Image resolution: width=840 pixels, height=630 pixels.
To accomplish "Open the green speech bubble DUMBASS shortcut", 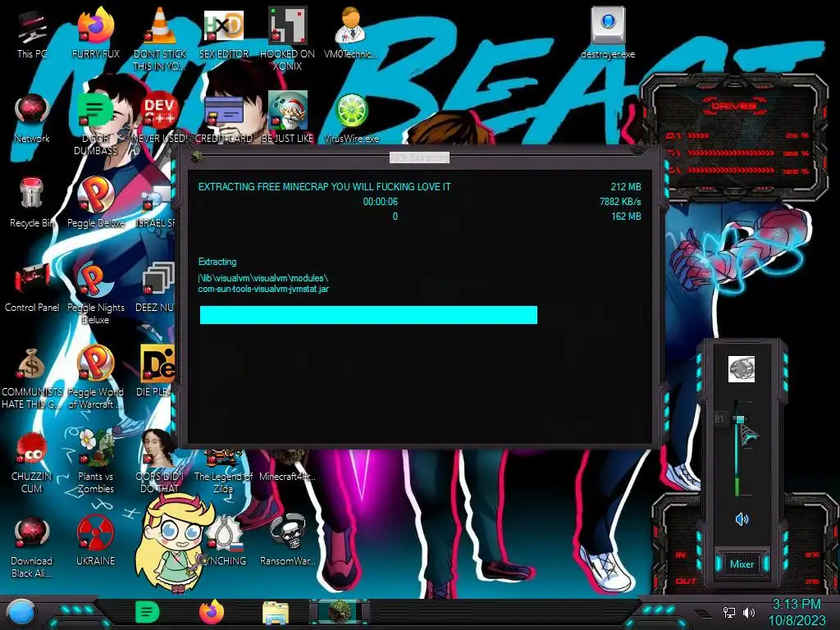I will (96, 123).
